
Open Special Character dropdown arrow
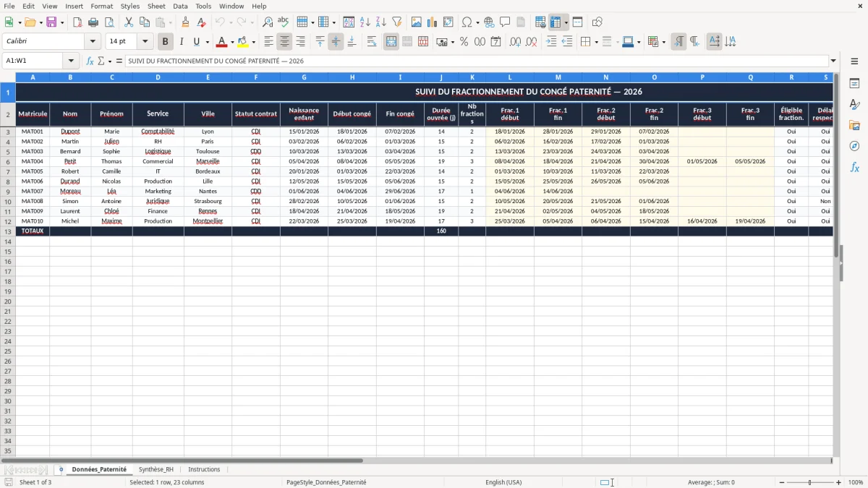pos(478,22)
